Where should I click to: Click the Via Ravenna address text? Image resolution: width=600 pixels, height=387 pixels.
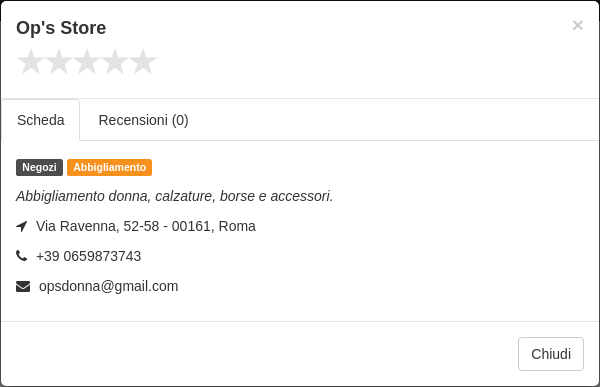click(146, 226)
